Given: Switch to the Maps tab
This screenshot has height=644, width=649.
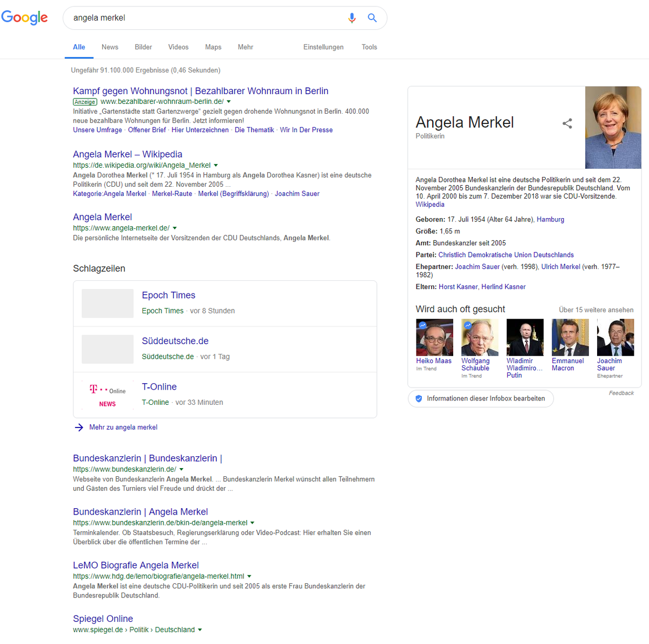Looking at the screenshot, I should [213, 47].
